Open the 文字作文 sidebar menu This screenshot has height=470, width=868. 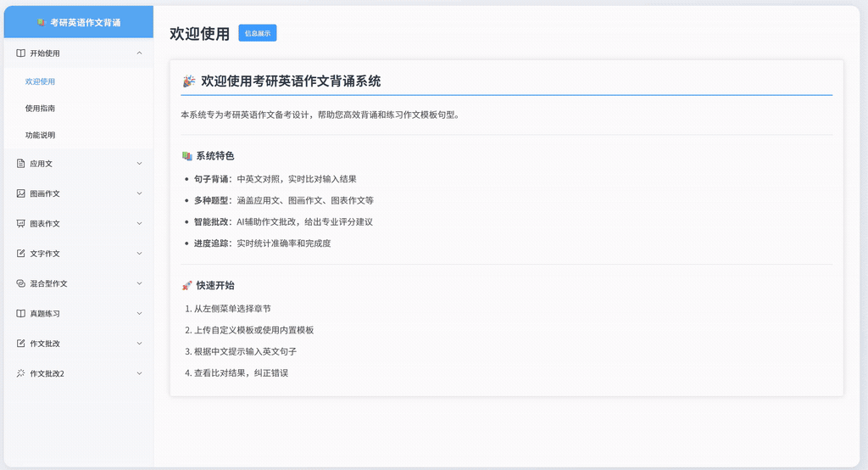[79, 254]
